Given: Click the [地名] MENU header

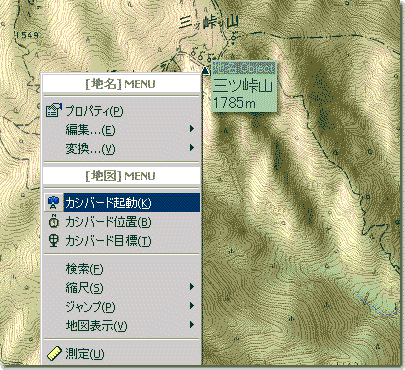Looking at the screenshot, I should coord(122,84).
